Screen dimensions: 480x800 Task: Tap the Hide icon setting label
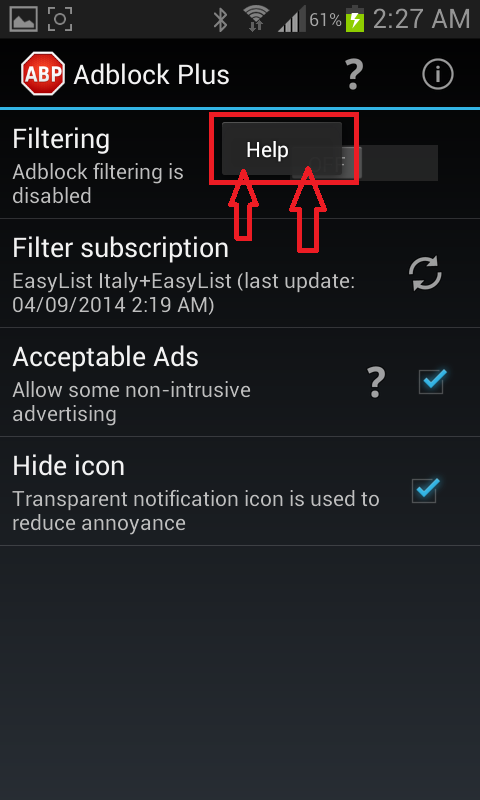click(68, 466)
